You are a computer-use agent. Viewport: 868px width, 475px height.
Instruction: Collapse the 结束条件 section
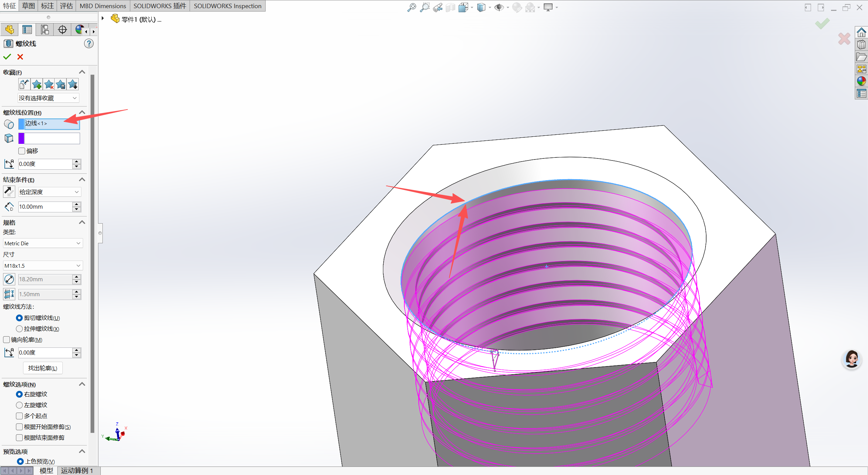coord(82,179)
